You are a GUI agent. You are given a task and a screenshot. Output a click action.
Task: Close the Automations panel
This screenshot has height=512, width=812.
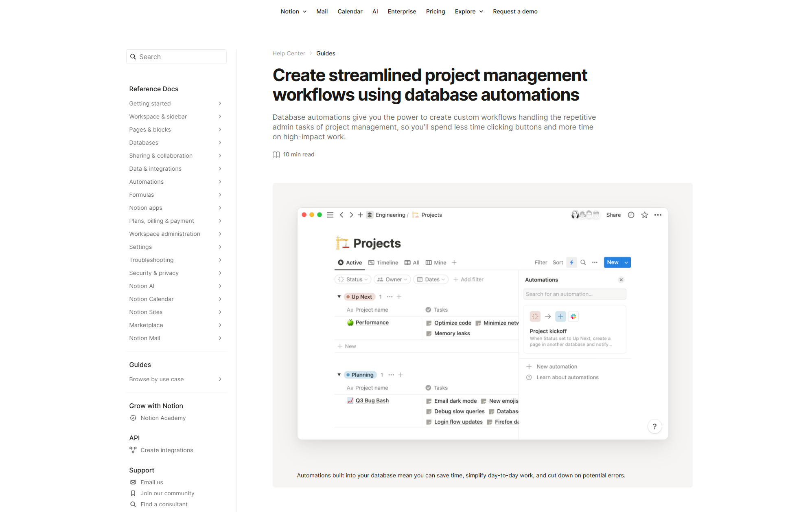(621, 280)
